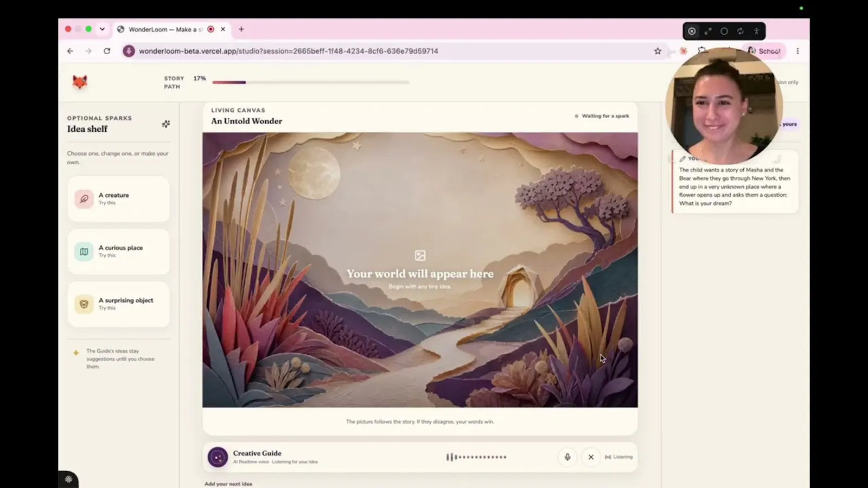Click the living canvas artwork
Image resolution: width=868 pixels, height=488 pixels.
[x=420, y=270]
